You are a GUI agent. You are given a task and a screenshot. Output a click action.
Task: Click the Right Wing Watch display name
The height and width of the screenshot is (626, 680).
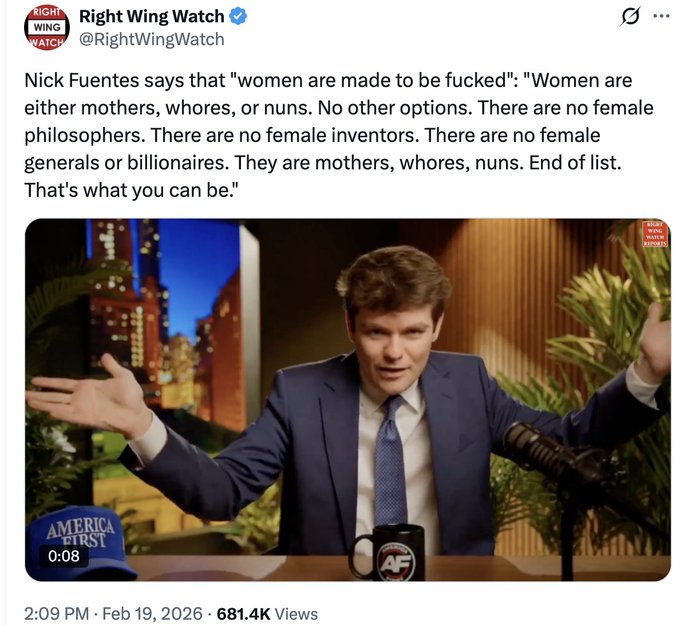[151, 16]
